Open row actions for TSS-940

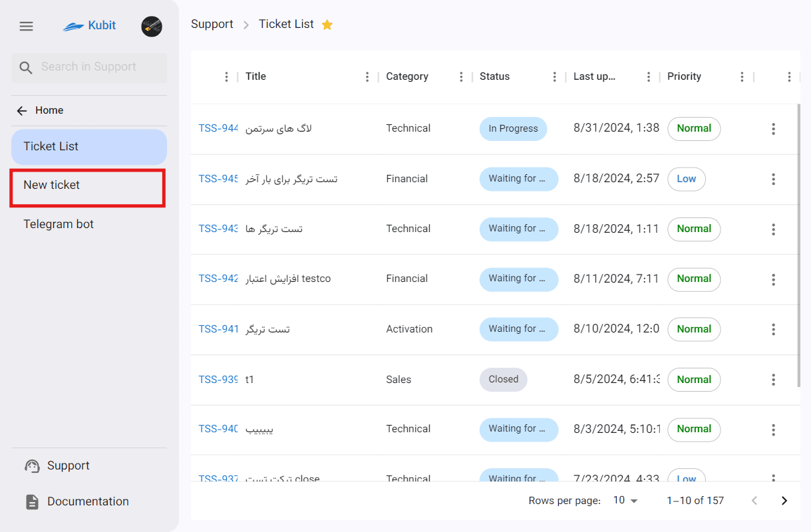773,430
